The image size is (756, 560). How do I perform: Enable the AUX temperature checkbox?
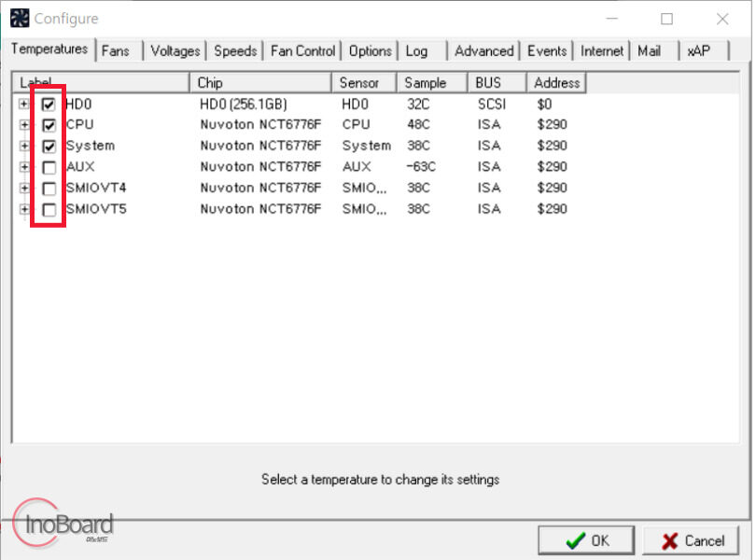point(49,167)
